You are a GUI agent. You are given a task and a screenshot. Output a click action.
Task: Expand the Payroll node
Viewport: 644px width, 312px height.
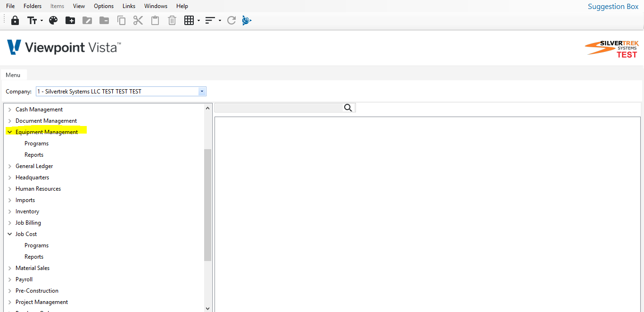(x=9, y=279)
